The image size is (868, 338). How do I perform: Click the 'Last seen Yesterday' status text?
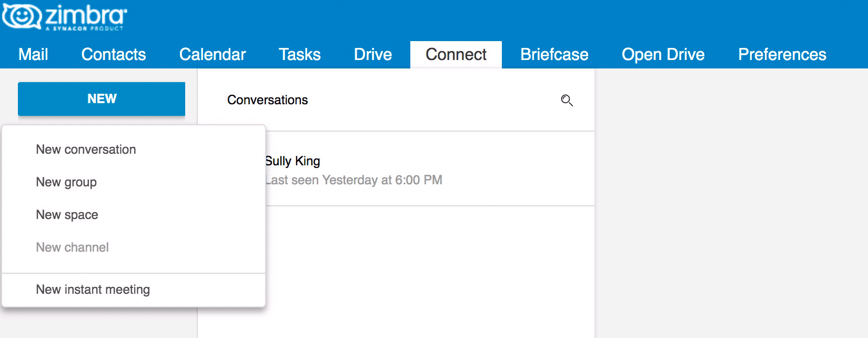(x=354, y=180)
